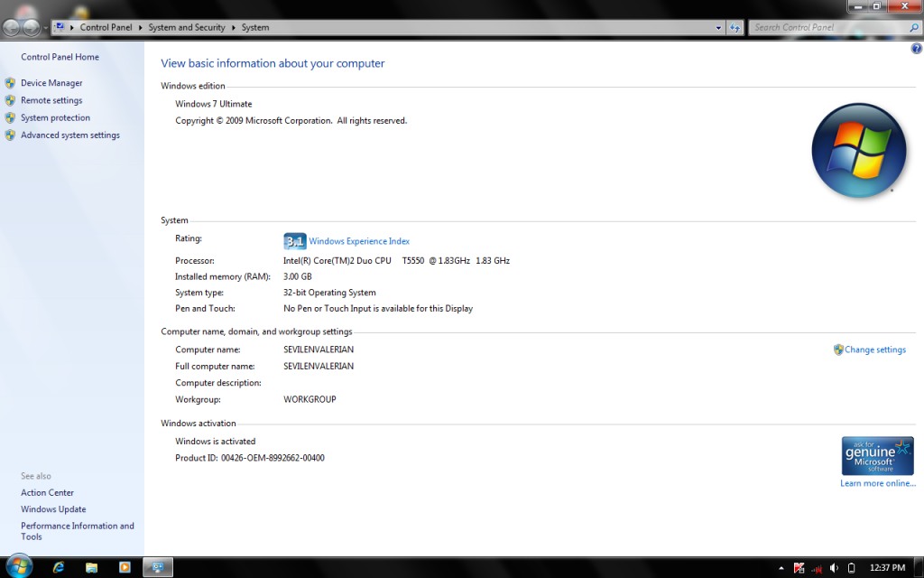Click the address bar computer icon
The height and width of the screenshot is (578, 924).
[60, 27]
